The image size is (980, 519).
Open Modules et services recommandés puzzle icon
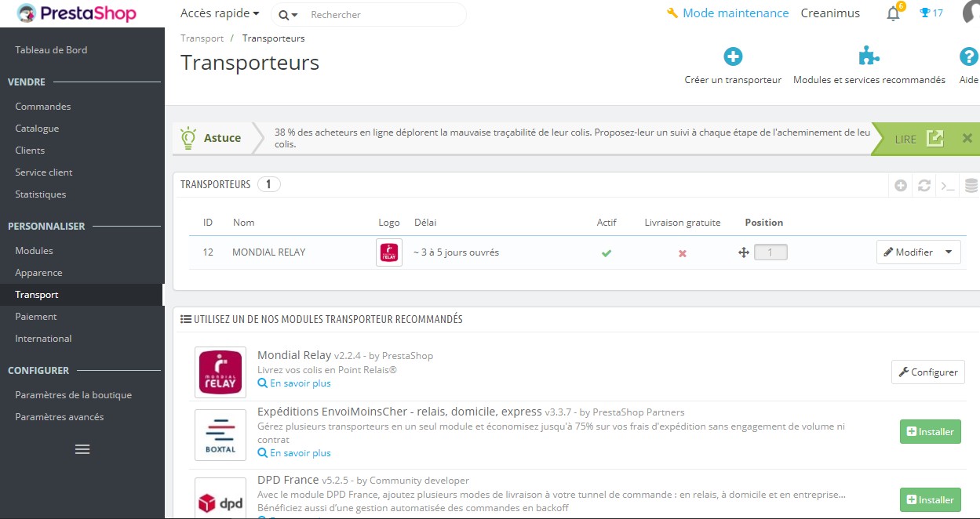tap(869, 56)
